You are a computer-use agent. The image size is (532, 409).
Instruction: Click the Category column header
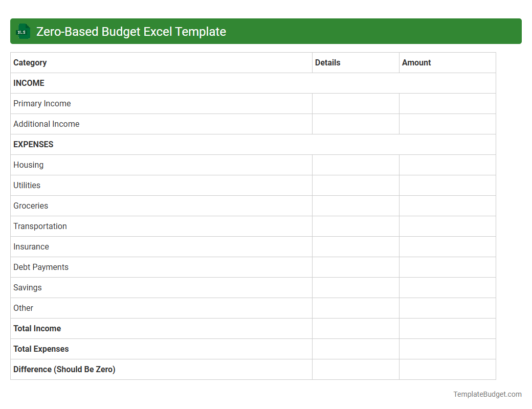coord(30,62)
